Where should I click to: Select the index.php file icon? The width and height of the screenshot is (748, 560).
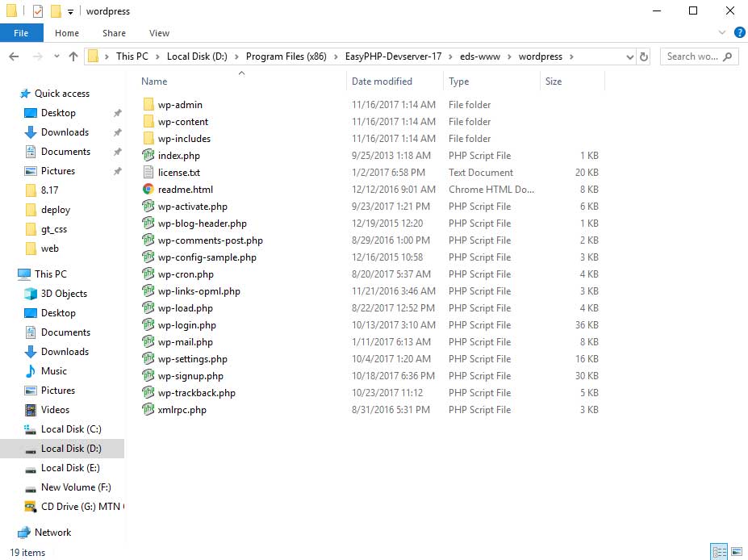click(x=148, y=155)
